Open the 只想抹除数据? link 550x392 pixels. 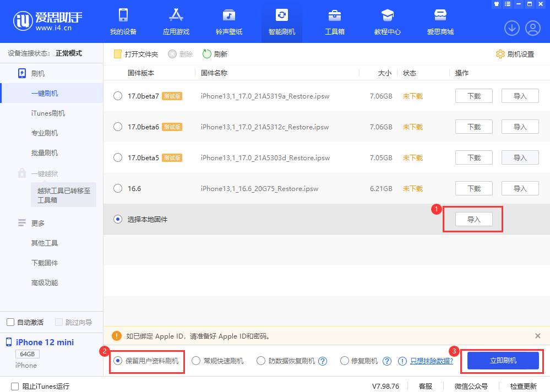pyautogui.click(x=431, y=361)
